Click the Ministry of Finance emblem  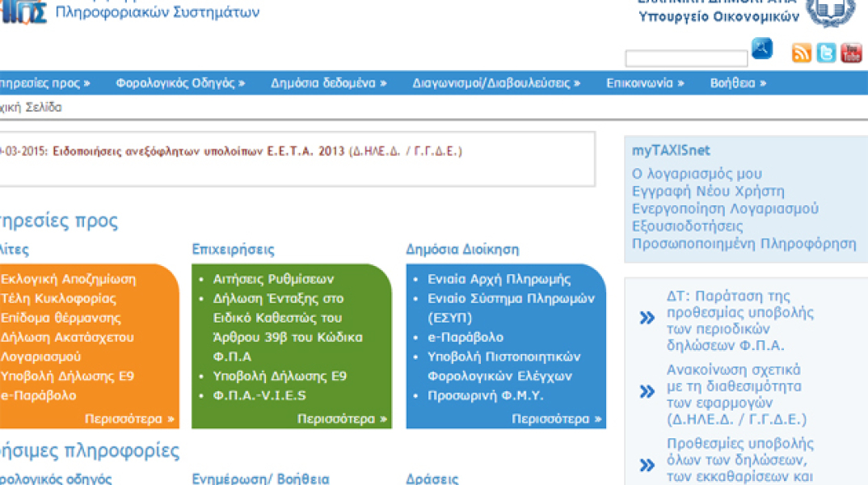(830, 12)
